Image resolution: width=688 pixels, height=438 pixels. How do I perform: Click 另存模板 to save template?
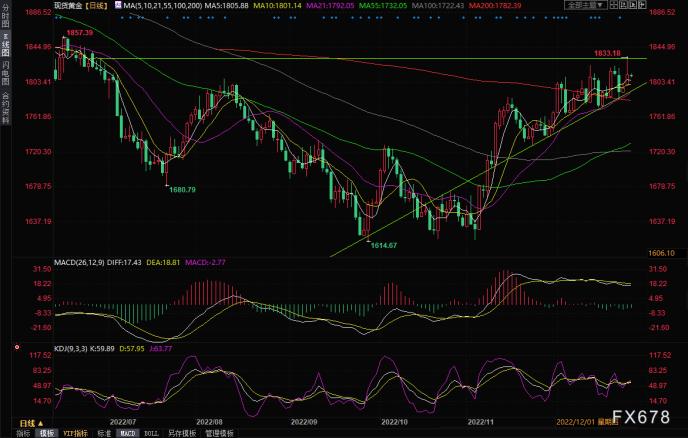pyautogui.click(x=182, y=433)
